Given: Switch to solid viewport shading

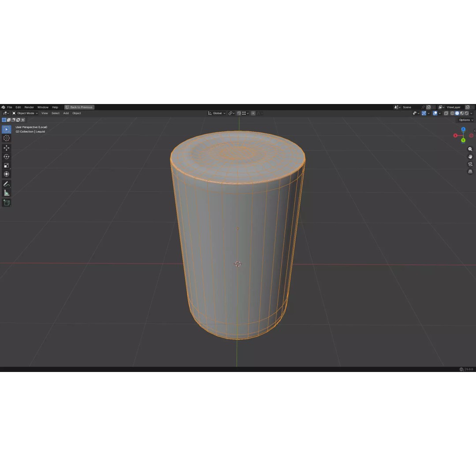Looking at the screenshot, I should click(457, 113).
